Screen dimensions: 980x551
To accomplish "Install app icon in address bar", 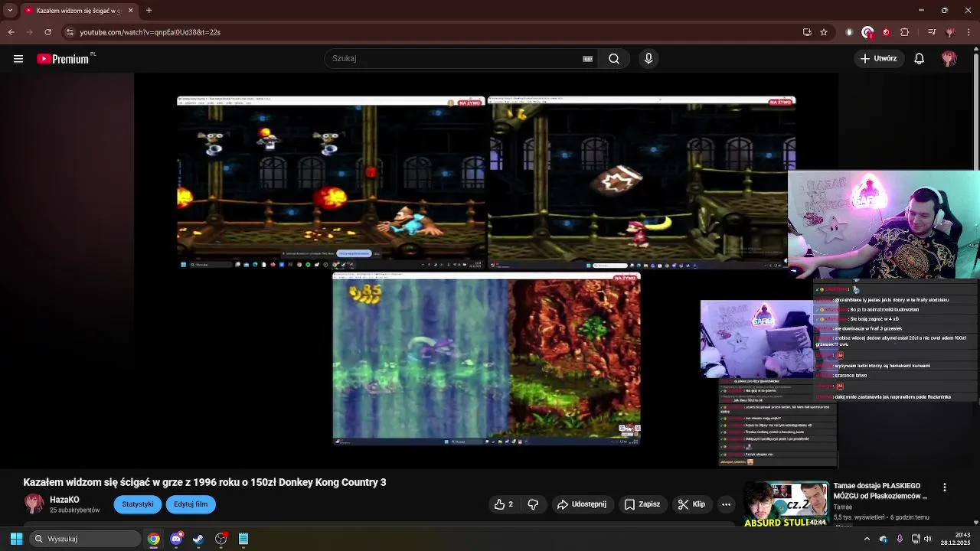I will coord(807,32).
